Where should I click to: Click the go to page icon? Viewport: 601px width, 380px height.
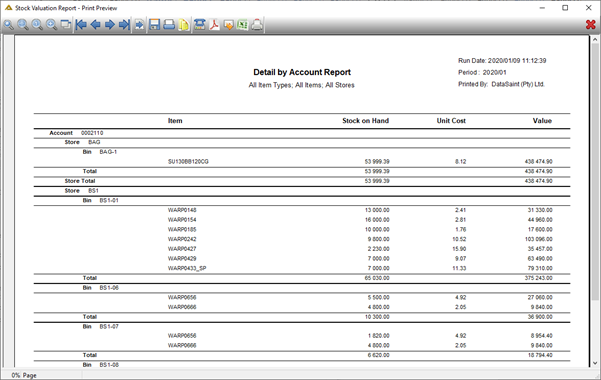(140, 25)
